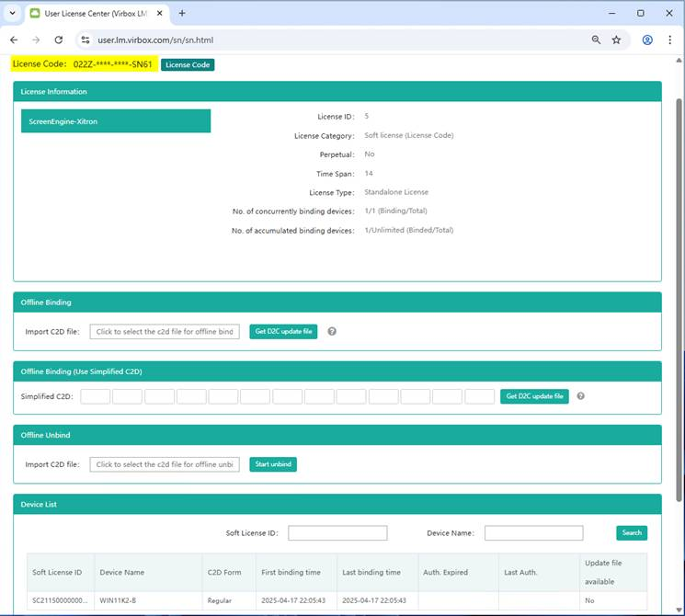Click the Search button in Device List
The image size is (685, 616).
[632, 533]
